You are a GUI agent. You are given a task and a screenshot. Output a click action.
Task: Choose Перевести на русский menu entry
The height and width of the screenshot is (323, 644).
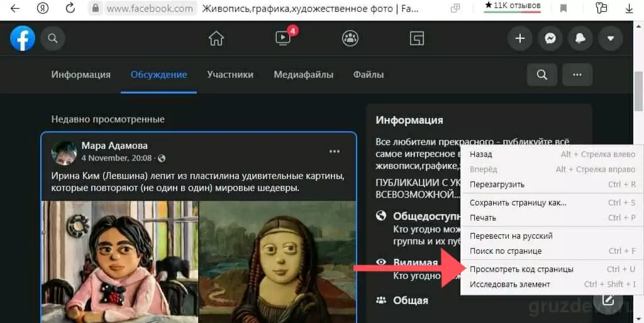[552, 236]
